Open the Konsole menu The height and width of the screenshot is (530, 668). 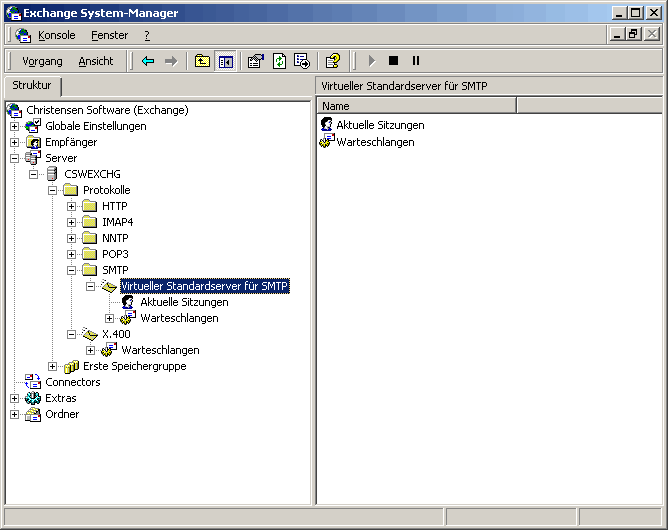57,35
